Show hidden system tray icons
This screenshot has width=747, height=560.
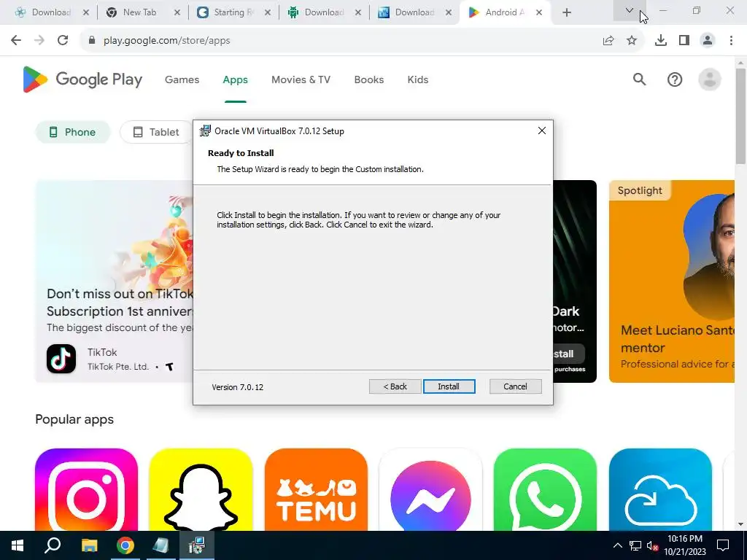(617, 545)
